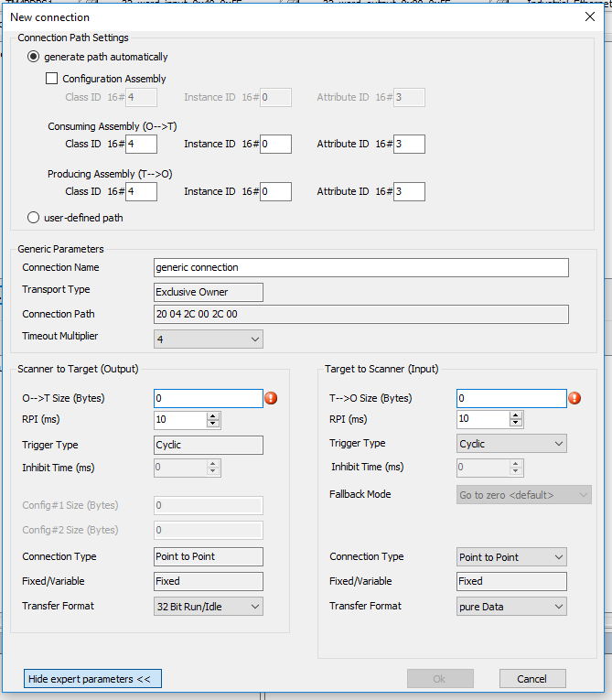Expand Input Connection Type dropdown
Screen dimensions: 612x700
[511, 557]
